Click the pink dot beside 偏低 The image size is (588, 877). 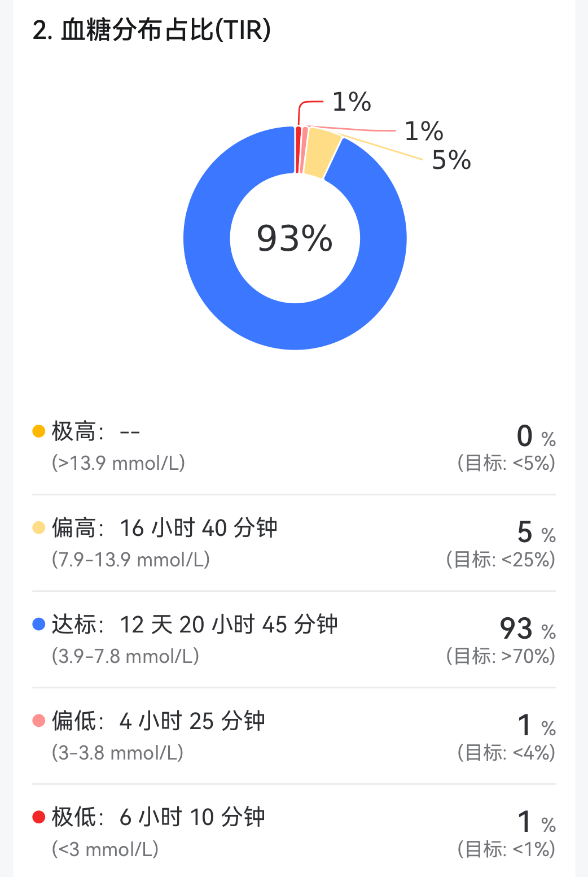pos(39,721)
